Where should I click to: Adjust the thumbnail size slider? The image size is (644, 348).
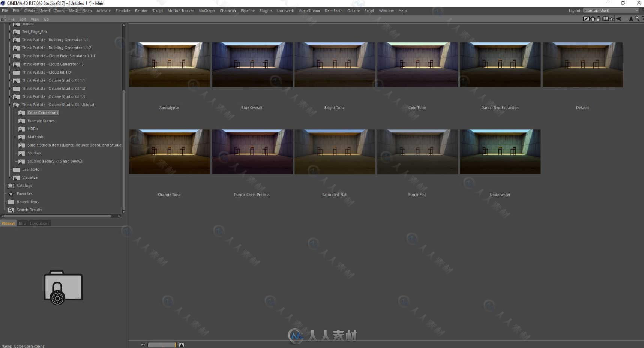pos(162,345)
